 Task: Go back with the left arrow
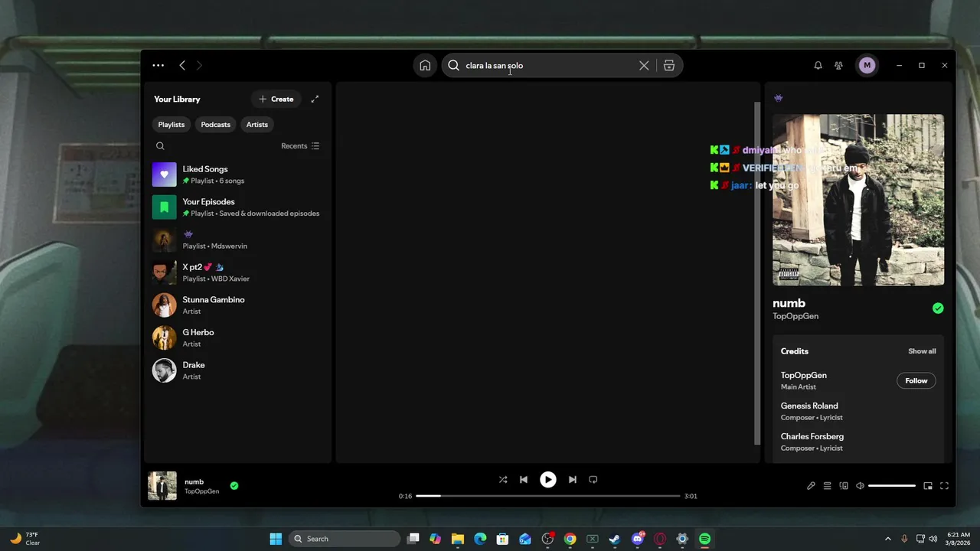[182, 65]
